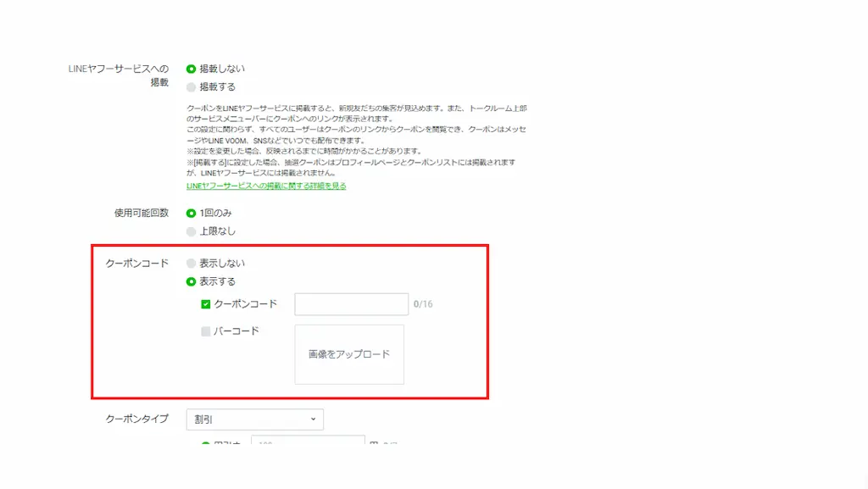
Task: Choose 掲載する for LINEヤフーサービスへの掲載
Action: pos(192,85)
